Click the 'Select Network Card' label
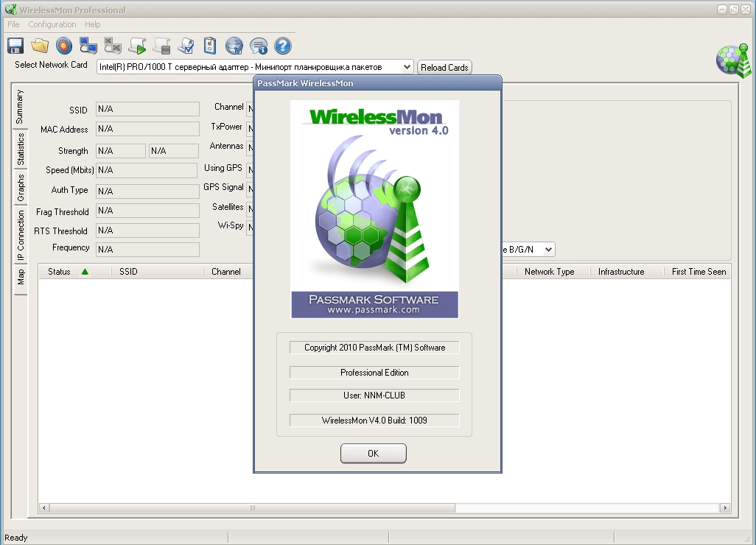The height and width of the screenshot is (545, 756). tap(51, 65)
